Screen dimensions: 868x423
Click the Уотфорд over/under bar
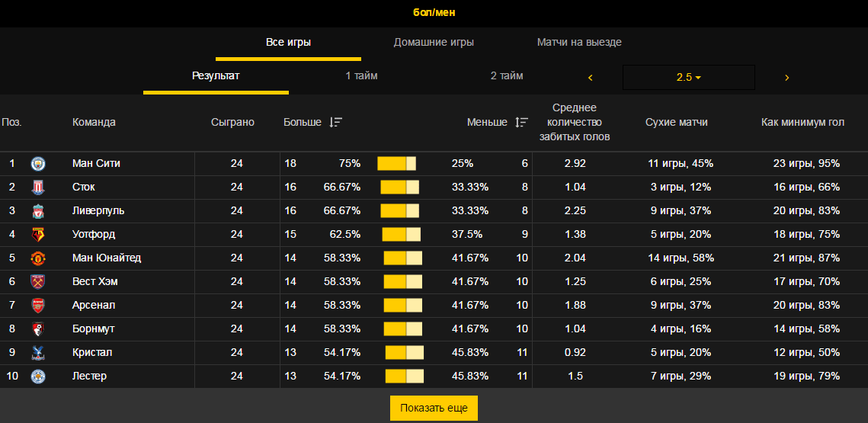click(x=402, y=235)
